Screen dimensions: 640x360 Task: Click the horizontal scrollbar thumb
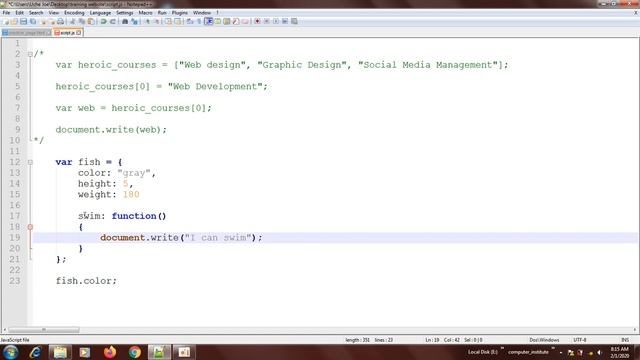[44, 330]
